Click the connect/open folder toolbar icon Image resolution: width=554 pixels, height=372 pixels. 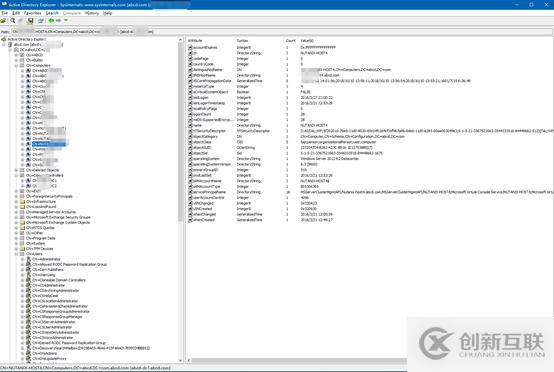pyautogui.click(x=4, y=21)
